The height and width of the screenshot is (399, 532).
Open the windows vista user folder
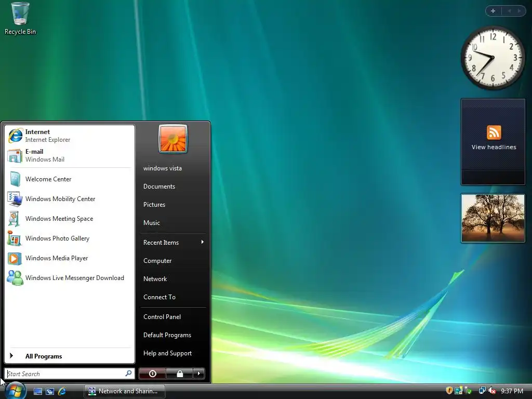(x=173, y=168)
